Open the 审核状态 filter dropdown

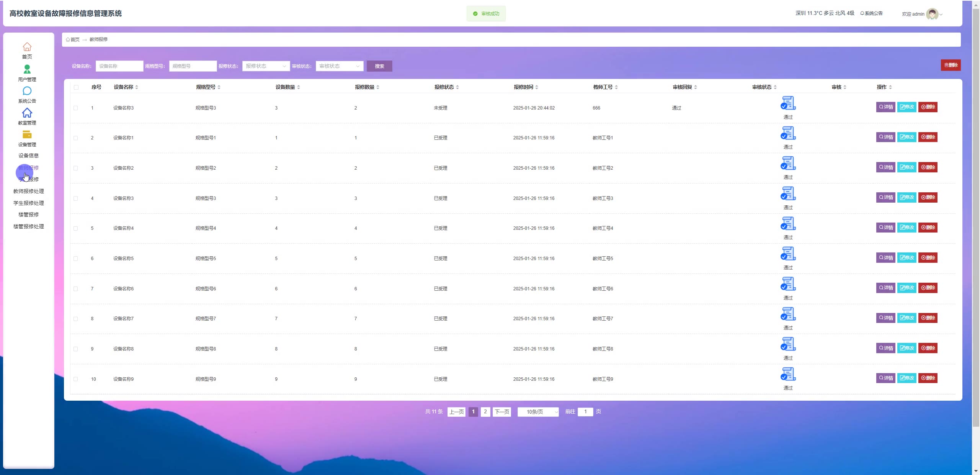pyautogui.click(x=339, y=66)
